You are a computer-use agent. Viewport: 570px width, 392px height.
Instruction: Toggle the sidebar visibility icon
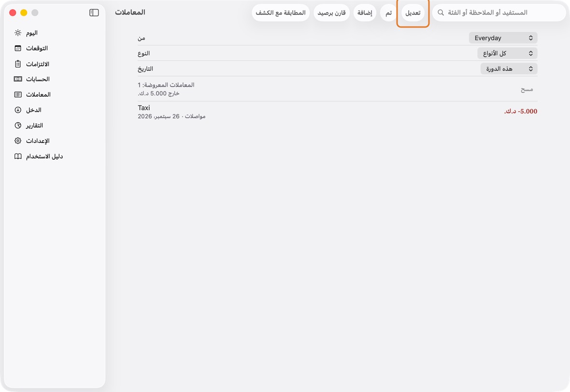click(94, 13)
